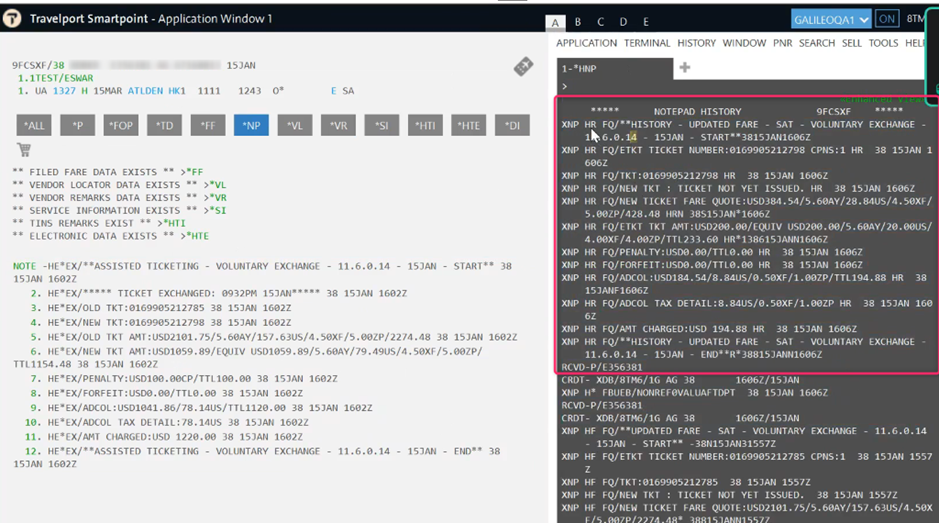Toggle the ON connection switch
Image resolution: width=939 pixels, height=523 pixels.
tap(886, 19)
